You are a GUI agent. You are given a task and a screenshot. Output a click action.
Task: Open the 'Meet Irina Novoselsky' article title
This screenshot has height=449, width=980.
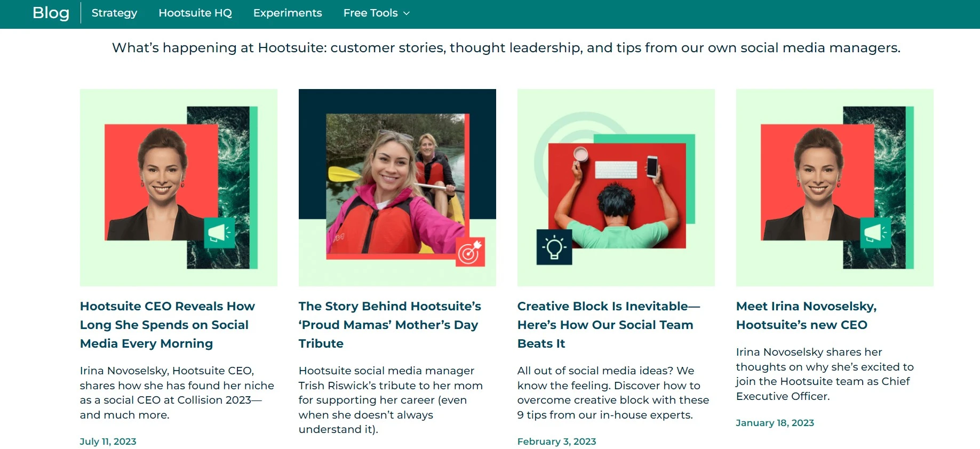coord(806,315)
